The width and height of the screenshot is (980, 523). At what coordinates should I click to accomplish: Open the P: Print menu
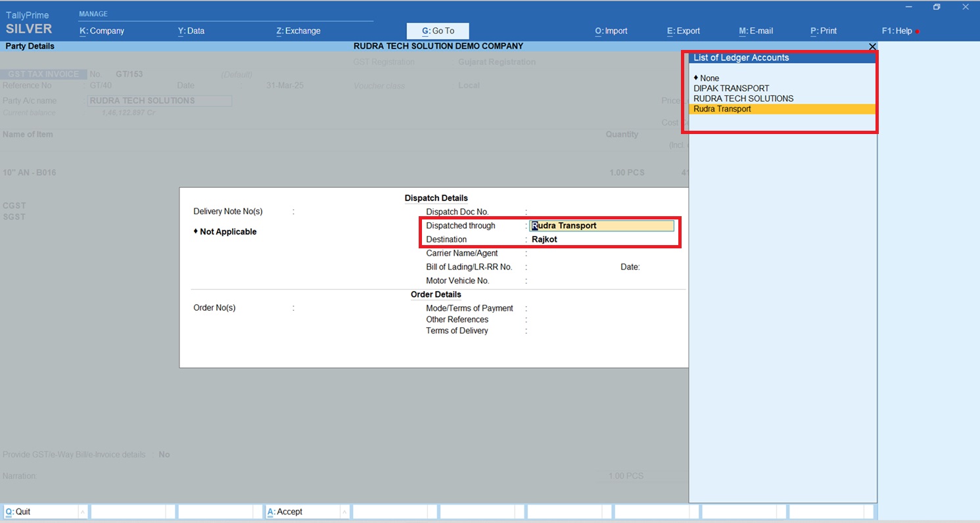(824, 31)
